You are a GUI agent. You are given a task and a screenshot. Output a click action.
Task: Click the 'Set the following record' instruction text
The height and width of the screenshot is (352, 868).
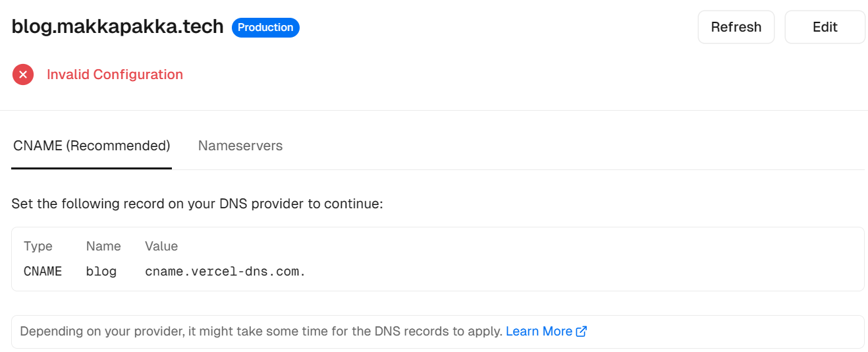[x=197, y=204]
